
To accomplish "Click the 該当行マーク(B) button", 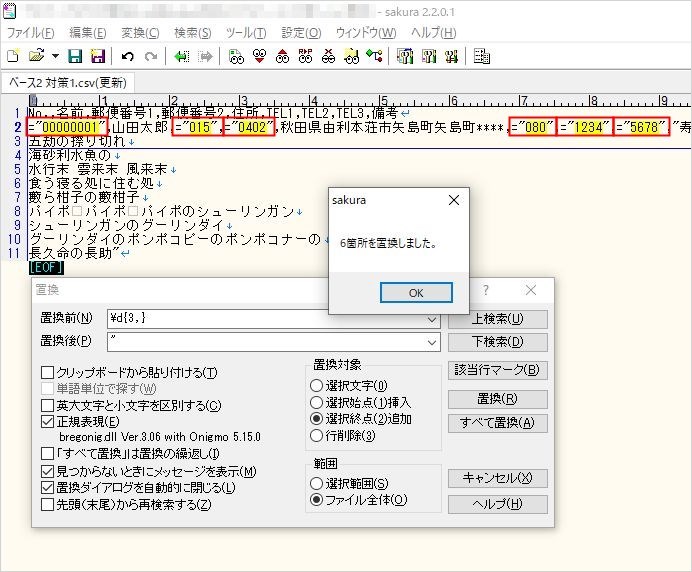I will point(498,370).
